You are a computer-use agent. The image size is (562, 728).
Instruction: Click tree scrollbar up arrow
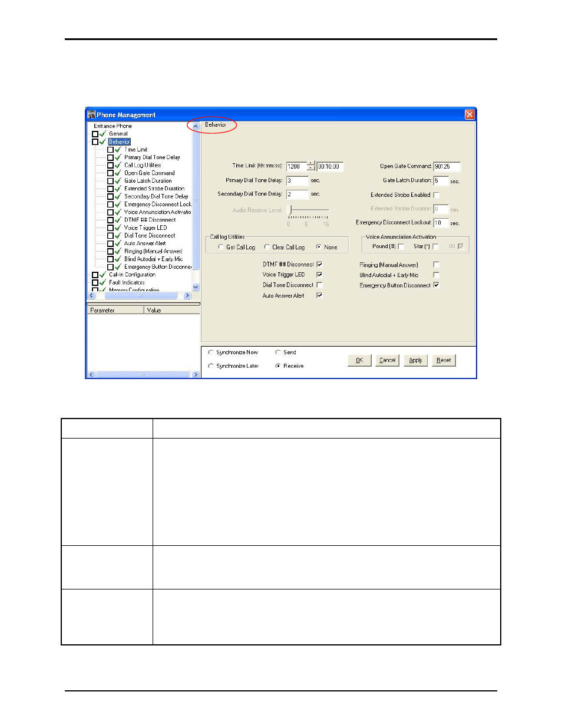coord(196,126)
